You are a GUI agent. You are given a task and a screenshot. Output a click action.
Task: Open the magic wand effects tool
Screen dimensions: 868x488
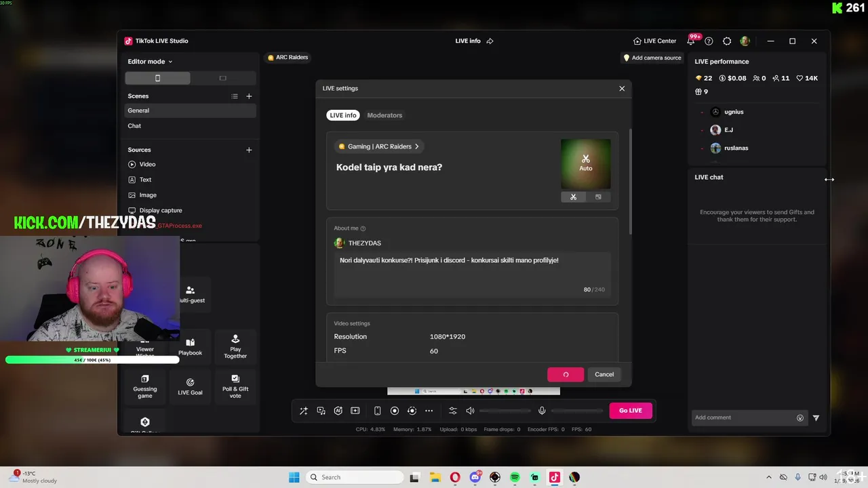304,411
